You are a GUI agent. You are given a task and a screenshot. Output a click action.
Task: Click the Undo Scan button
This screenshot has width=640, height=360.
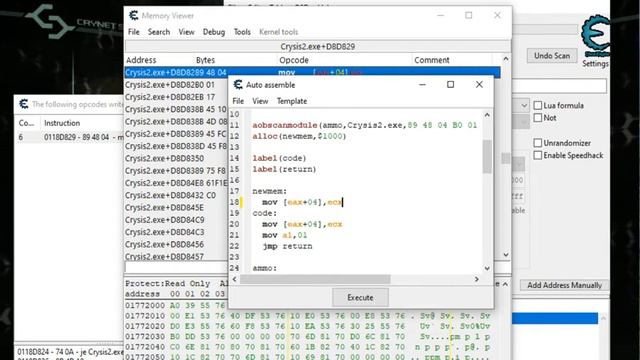coord(552,56)
